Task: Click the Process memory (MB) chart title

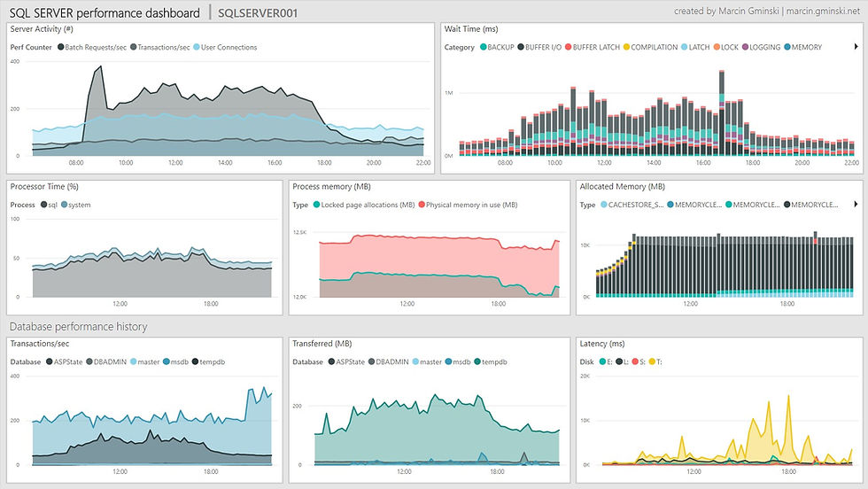Action: point(331,187)
